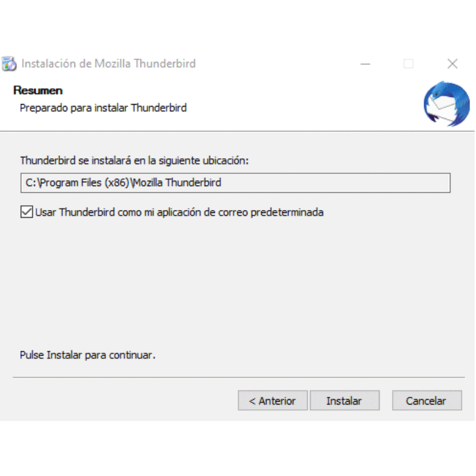Screen dimensions: 476x476
Task: Close the Thunderbird installer window
Action: (452, 64)
